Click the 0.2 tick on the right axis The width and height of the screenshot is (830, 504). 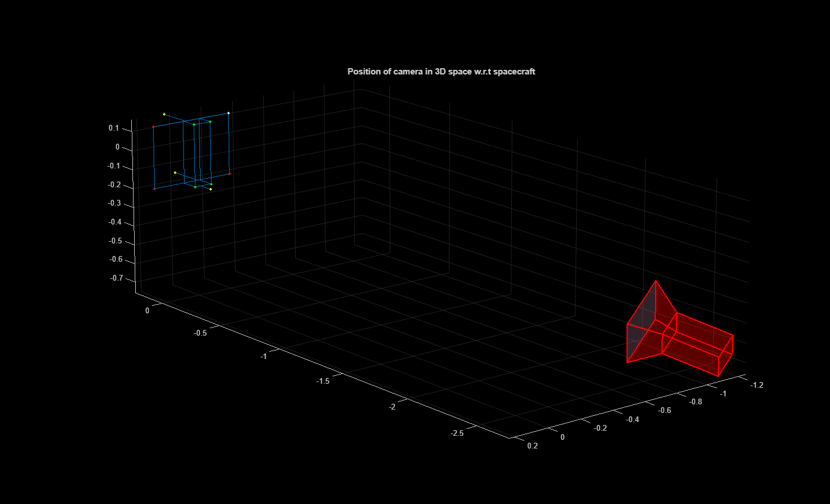tap(531, 445)
